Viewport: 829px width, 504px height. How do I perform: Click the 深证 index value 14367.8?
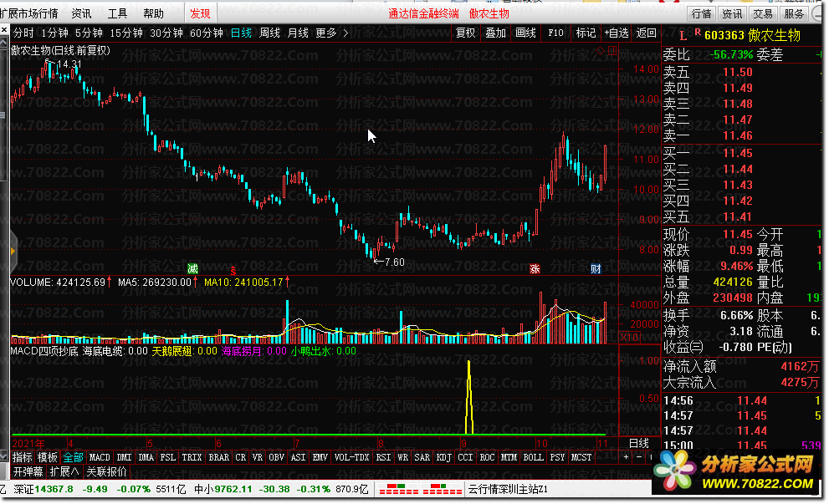[54, 490]
